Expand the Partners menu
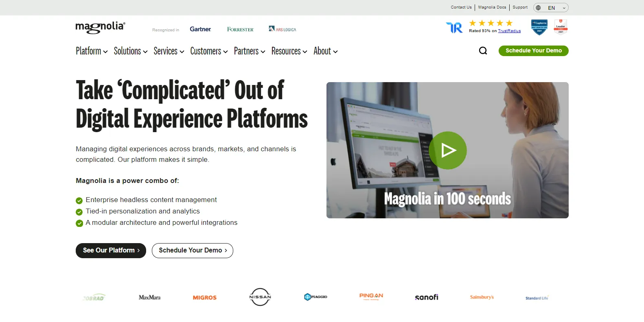The width and height of the screenshot is (644, 322). (250, 51)
